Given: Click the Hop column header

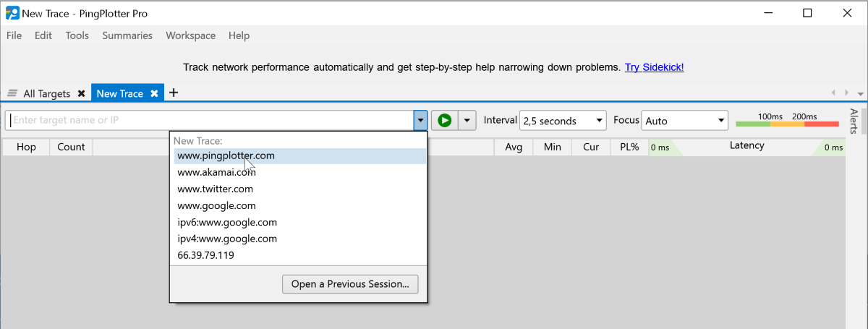Looking at the screenshot, I should click(x=26, y=147).
